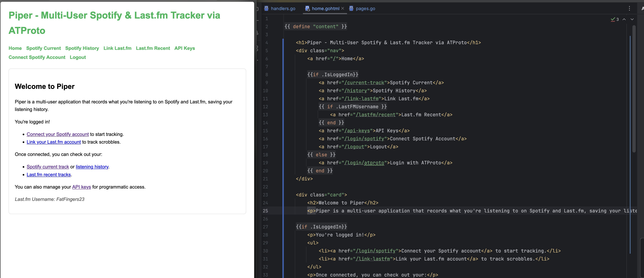Click the Go gopher icon on handlers.go tab
Viewport: 644px width, 278px height.
[x=266, y=8]
